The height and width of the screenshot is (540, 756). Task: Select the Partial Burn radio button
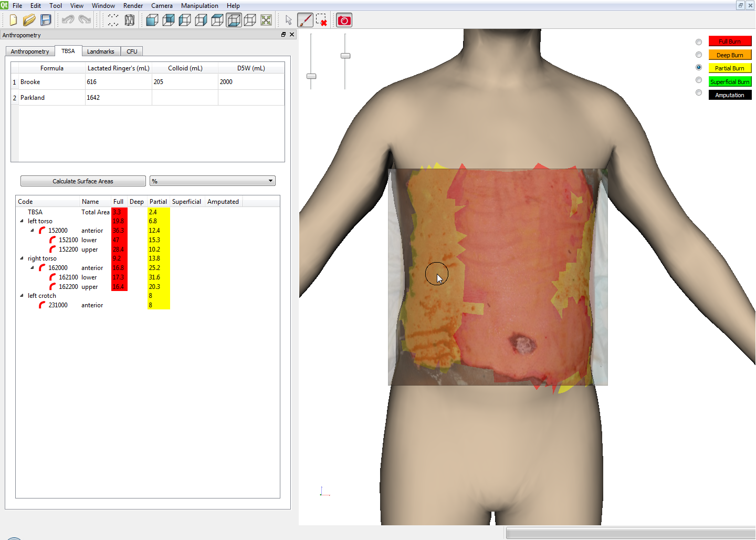[699, 67]
